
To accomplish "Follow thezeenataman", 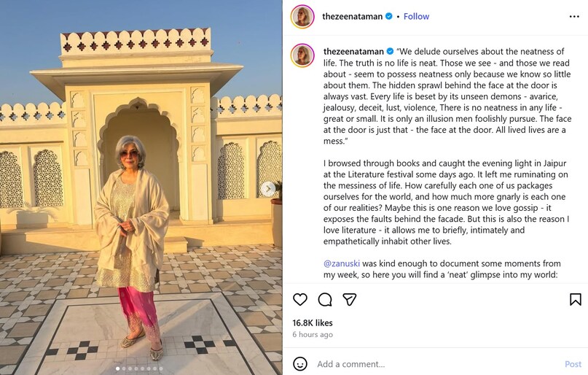I will coord(416,16).
